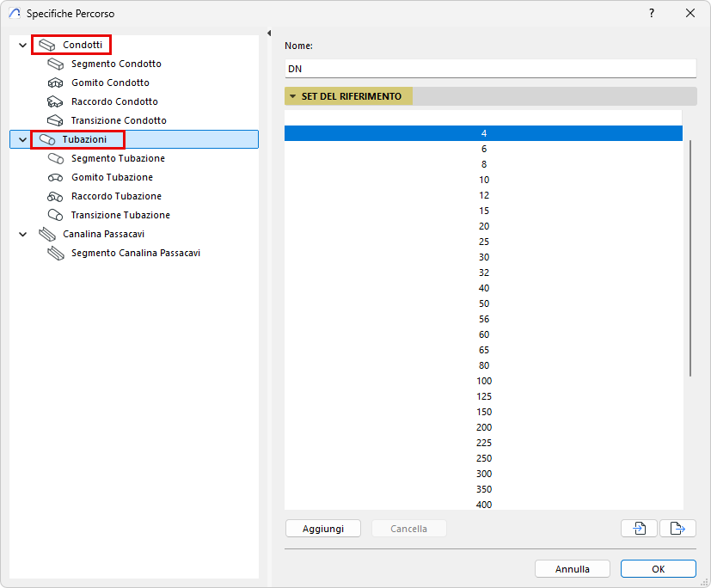Screen dimensions: 711x588
Task: Collapse the Canalina Passacavi branch
Action: 22,235
